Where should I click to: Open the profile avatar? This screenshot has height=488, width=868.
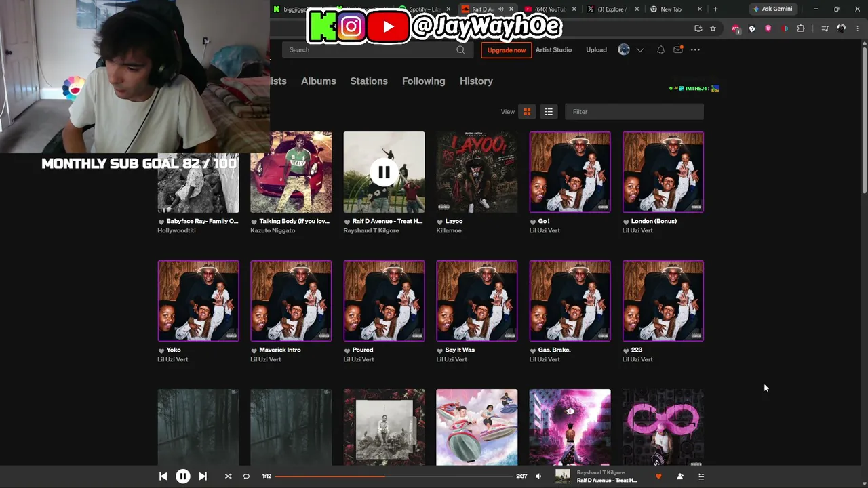point(624,49)
